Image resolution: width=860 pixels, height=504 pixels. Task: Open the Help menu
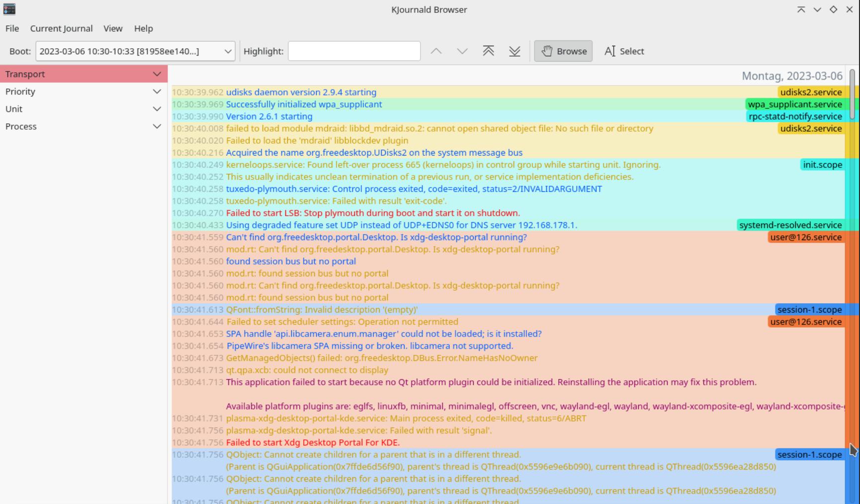(x=143, y=28)
